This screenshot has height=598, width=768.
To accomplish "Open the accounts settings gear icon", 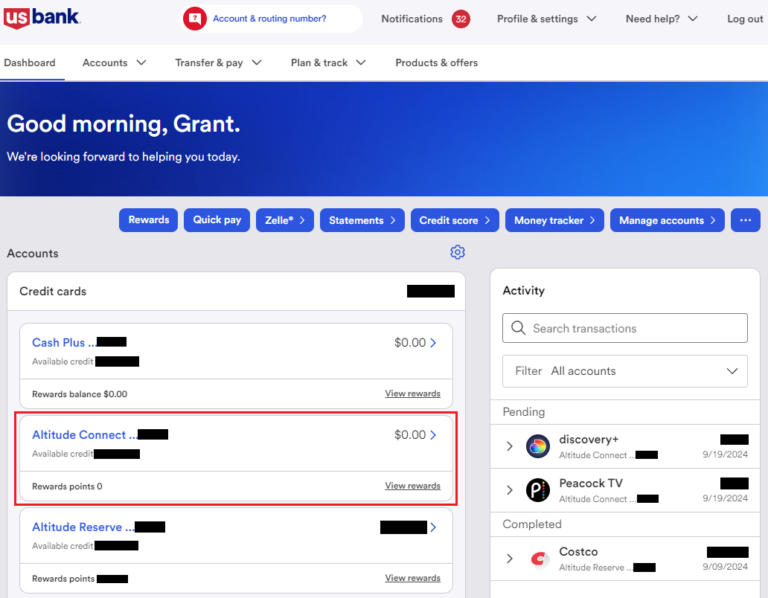I will click(x=457, y=252).
